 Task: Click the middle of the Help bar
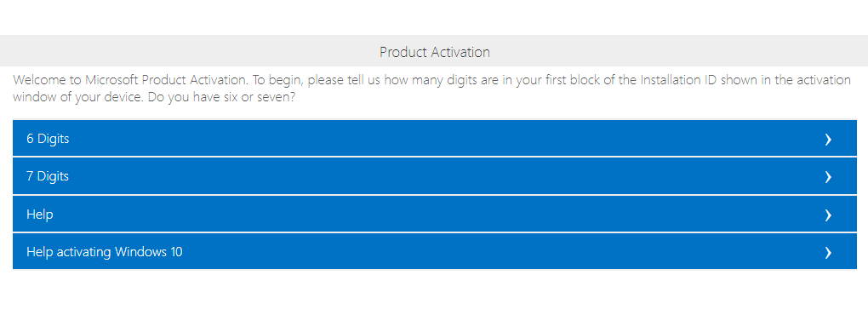pos(435,215)
